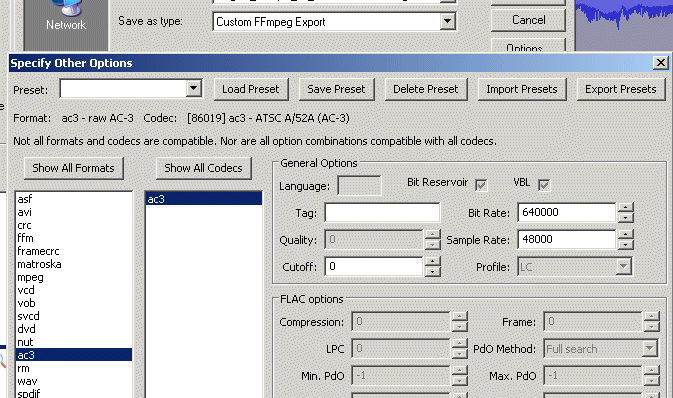
Task: Toggle the Bit Reservoir checkbox
Action: (481, 185)
